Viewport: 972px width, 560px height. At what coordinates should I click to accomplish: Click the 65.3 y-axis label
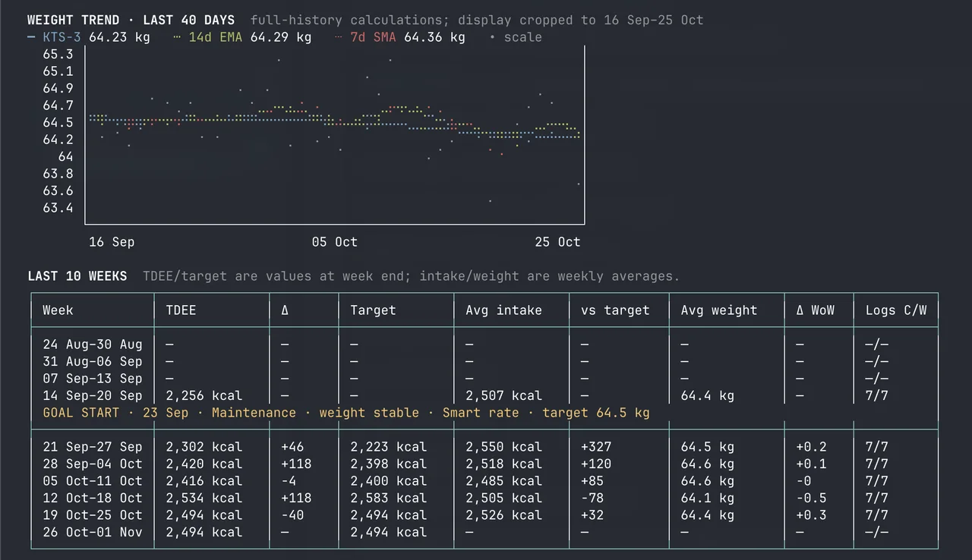pos(58,54)
